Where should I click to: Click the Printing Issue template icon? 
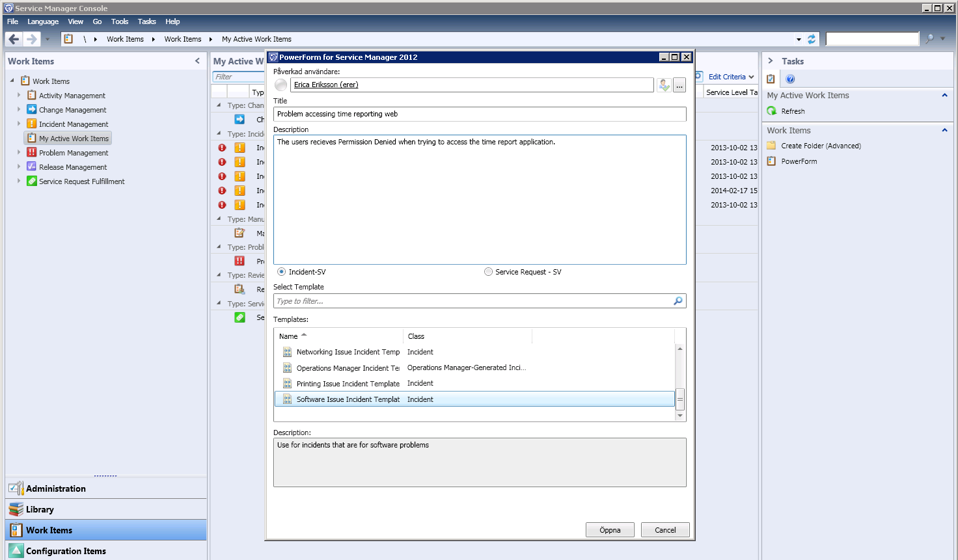click(x=287, y=384)
